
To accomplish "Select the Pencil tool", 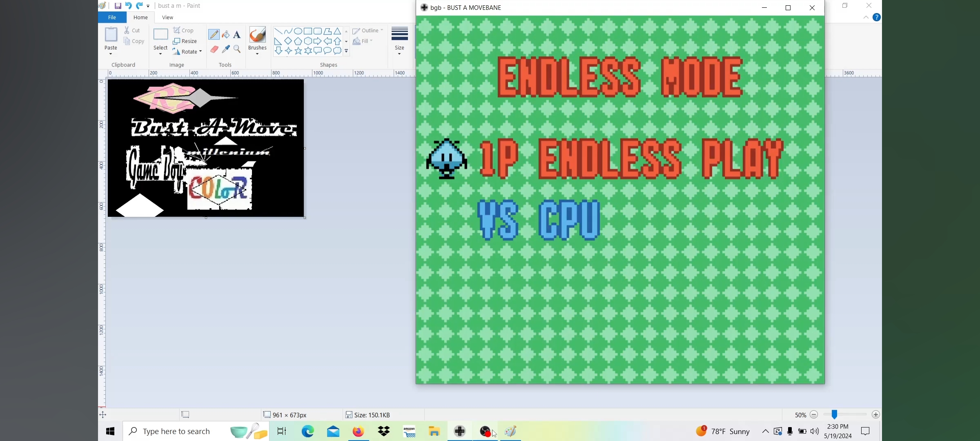I will point(214,34).
